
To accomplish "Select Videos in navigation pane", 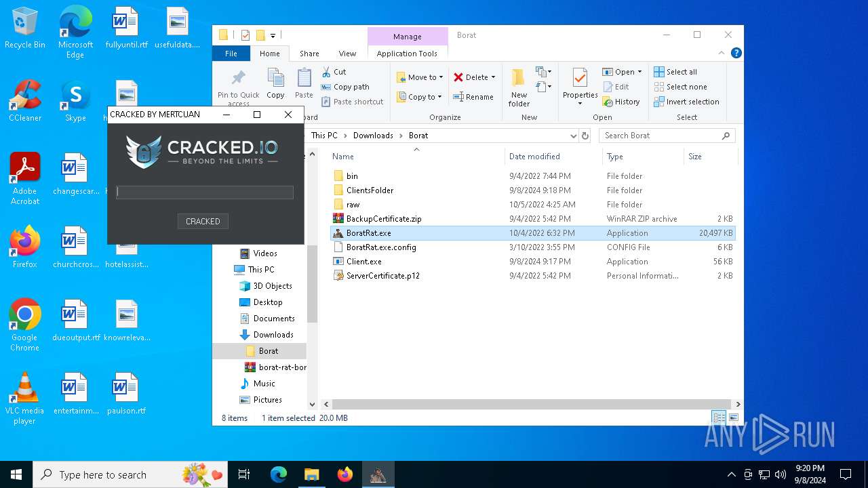I will point(265,253).
